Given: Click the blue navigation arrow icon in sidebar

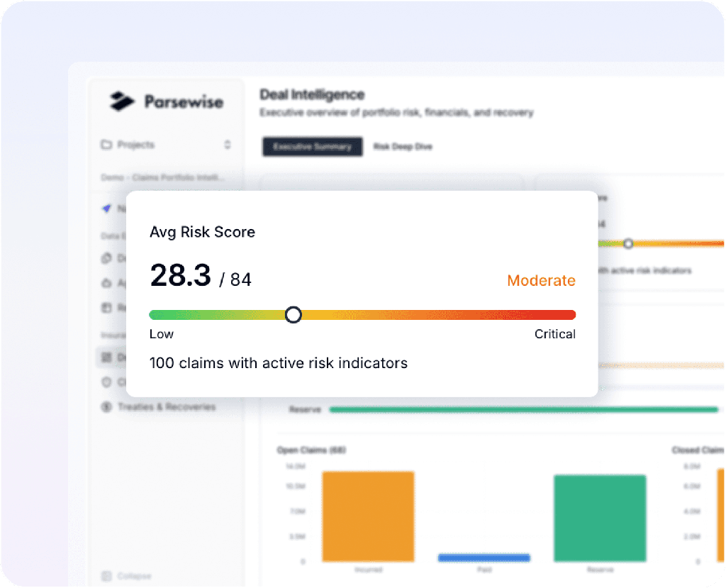Looking at the screenshot, I should [106, 209].
